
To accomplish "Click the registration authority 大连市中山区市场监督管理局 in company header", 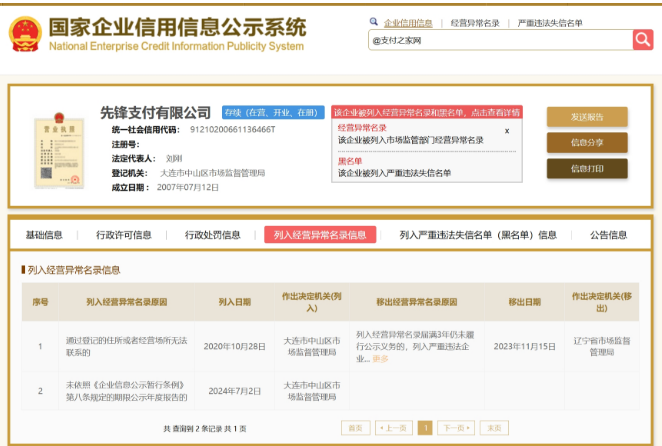I will point(212,173).
